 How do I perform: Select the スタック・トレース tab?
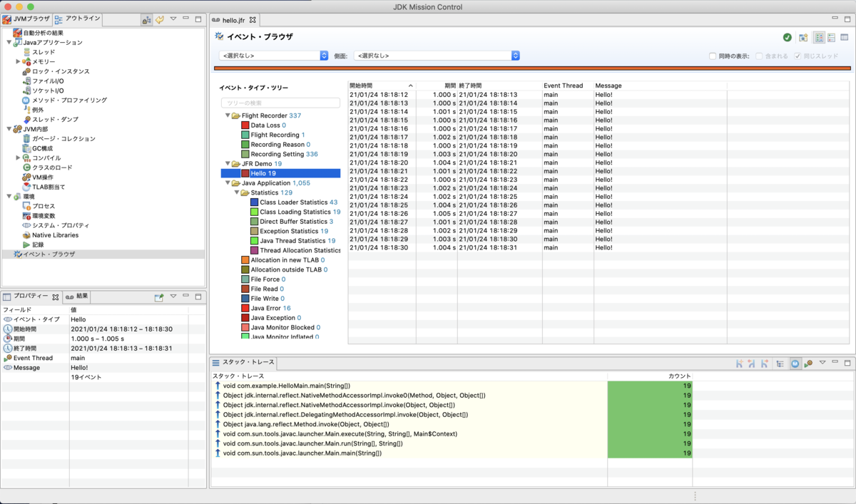click(x=243, y=363)
